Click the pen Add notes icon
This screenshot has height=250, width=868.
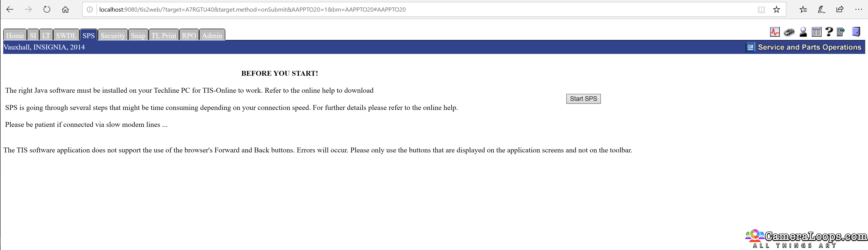pos(822,10)
